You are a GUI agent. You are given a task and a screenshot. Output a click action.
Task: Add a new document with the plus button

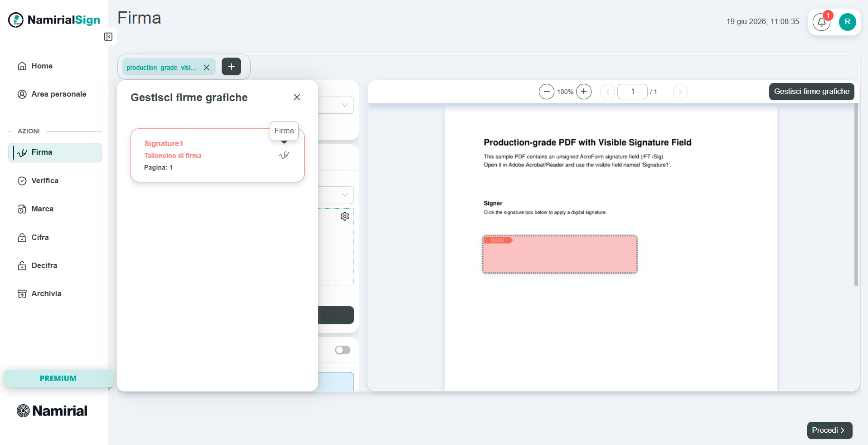[x=231, y=67]
